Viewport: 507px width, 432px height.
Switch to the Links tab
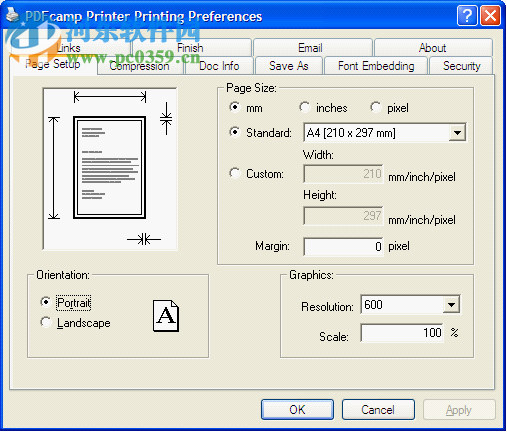[68, 48]
